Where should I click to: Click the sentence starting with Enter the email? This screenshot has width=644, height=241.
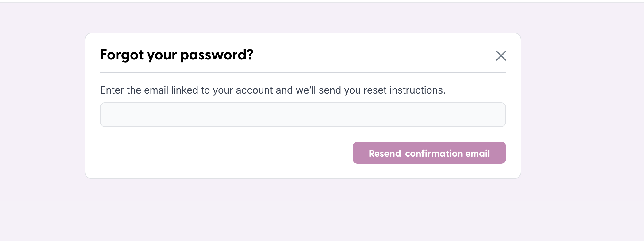point(272,90)
